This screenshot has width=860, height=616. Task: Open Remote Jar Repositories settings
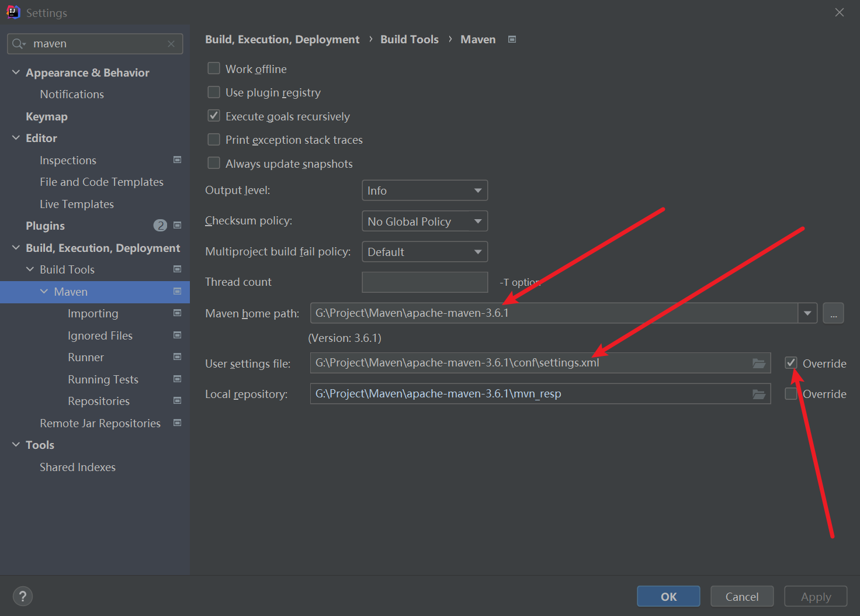(100, 423)
